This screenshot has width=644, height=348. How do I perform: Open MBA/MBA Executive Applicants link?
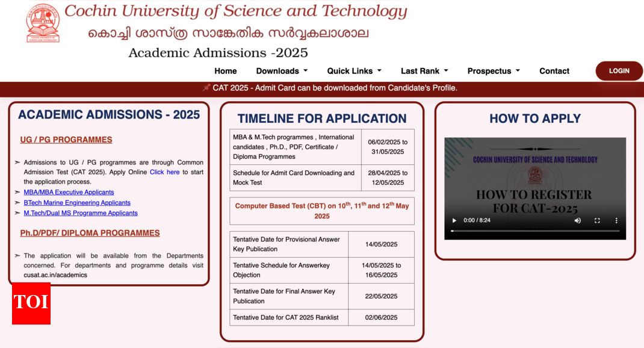click(x=69, y=193)
